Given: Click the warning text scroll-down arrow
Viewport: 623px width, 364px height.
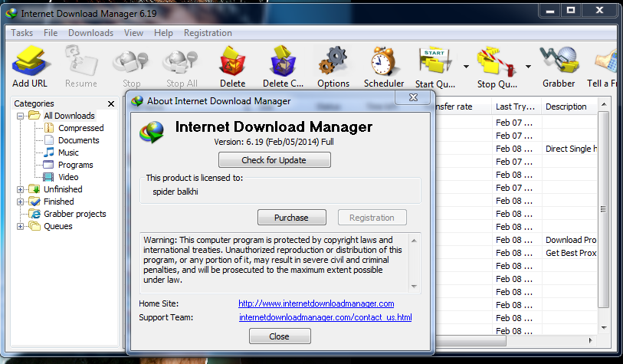Looking at the screenshot, I should [x=414, y=287].
